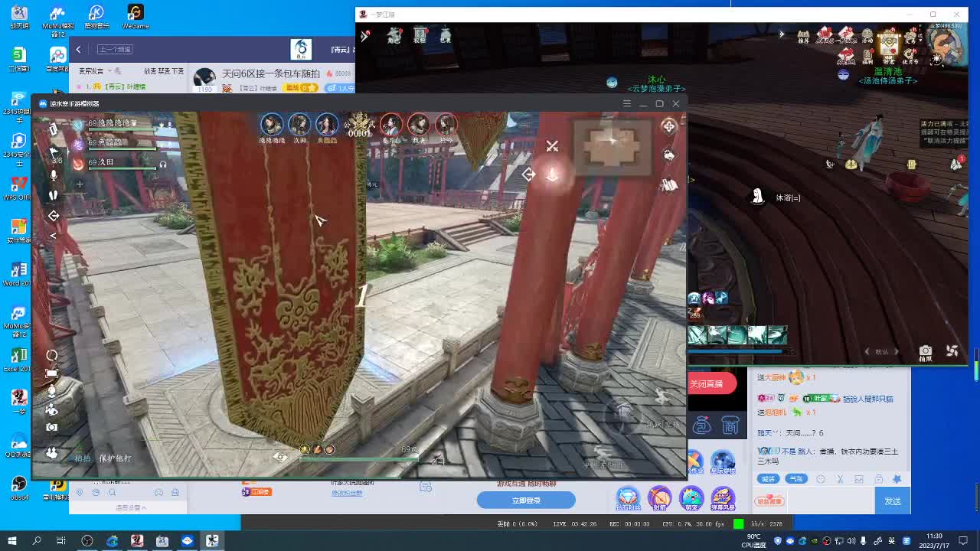Click the crossed swords icon near minimap

point(552,145)
